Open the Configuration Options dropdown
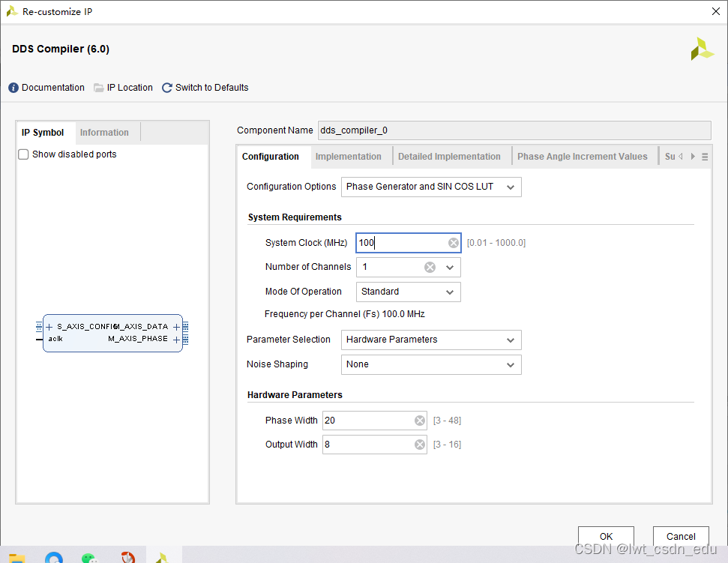This screenshot has height=563, width=728. pyautogui.click(x=431, y=187)
